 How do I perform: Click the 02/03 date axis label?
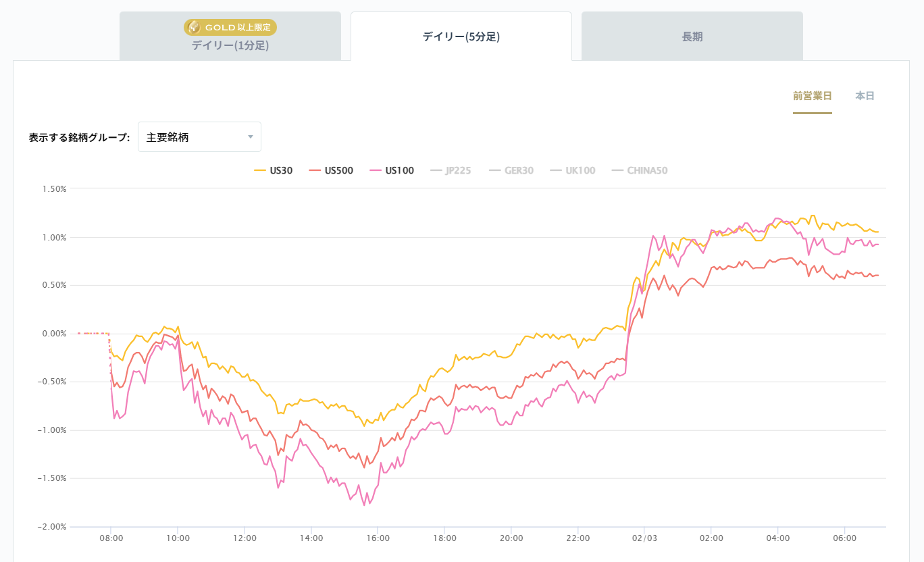tap(644, 538)
